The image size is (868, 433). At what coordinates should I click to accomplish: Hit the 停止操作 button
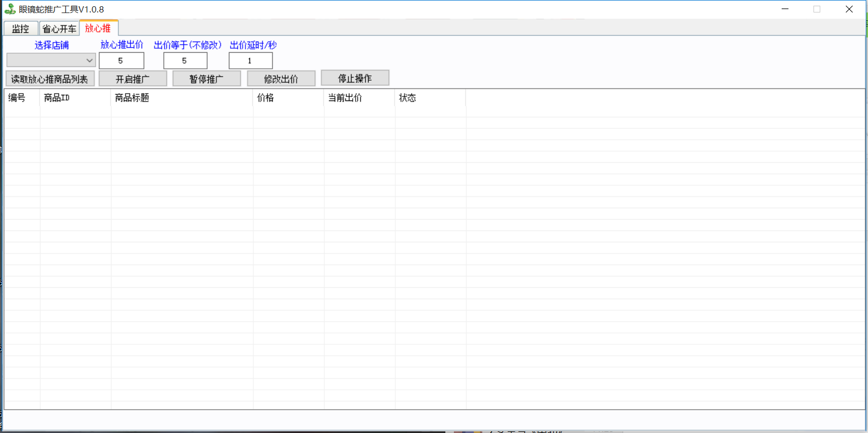point(355,78)
